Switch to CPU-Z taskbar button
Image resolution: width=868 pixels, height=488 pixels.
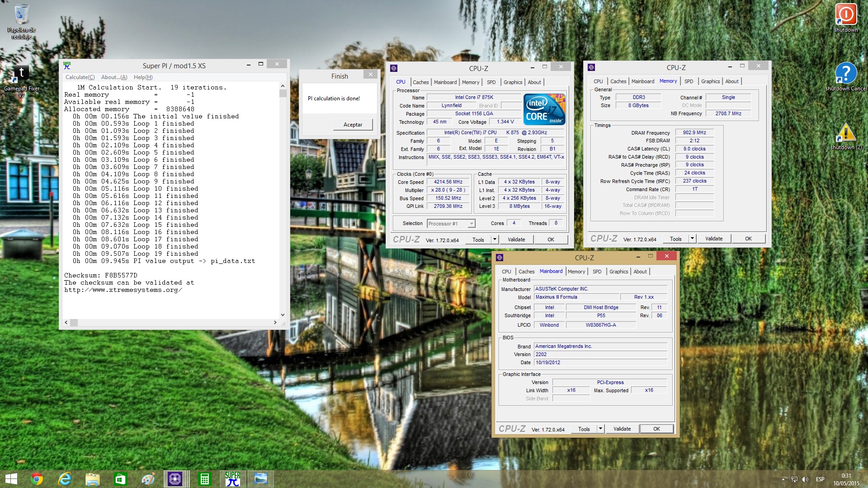point(175,479)
